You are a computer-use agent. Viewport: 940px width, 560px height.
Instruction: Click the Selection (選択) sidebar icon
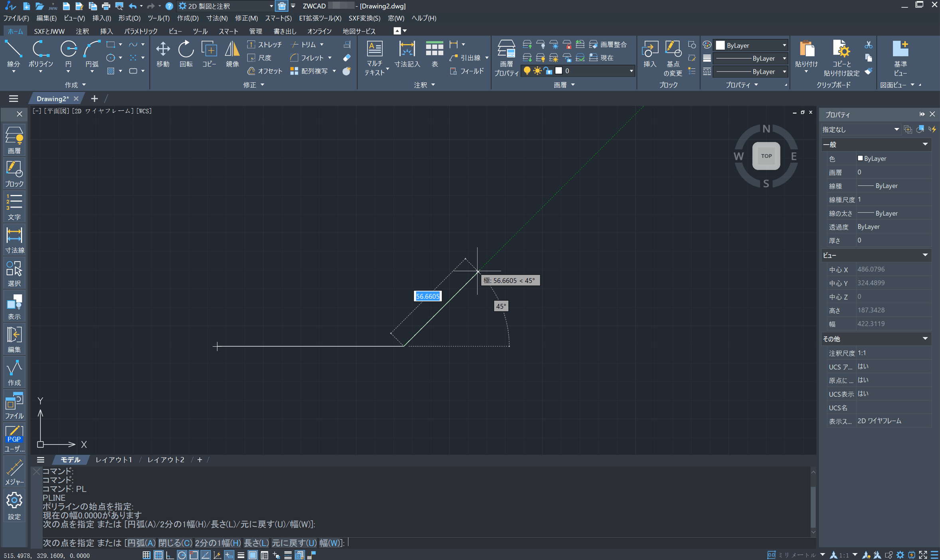pos(14,274)
